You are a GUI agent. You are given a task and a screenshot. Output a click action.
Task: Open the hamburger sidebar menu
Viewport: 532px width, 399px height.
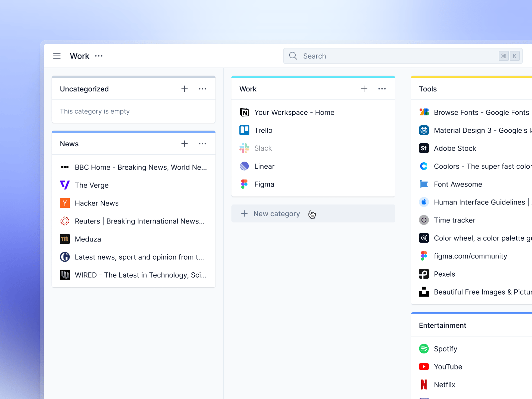click(x=57, y=56)
